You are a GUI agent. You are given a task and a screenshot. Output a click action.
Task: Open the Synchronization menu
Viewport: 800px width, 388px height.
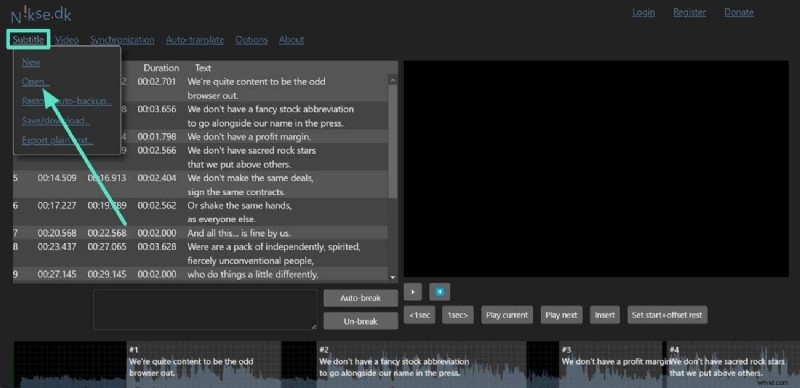point(122,39)
